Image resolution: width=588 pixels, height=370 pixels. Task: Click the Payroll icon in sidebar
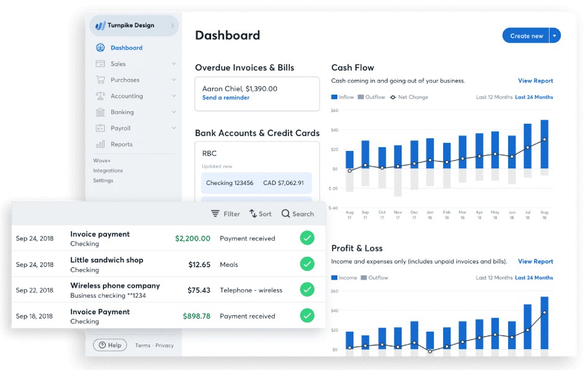click(x=100, y=128)
